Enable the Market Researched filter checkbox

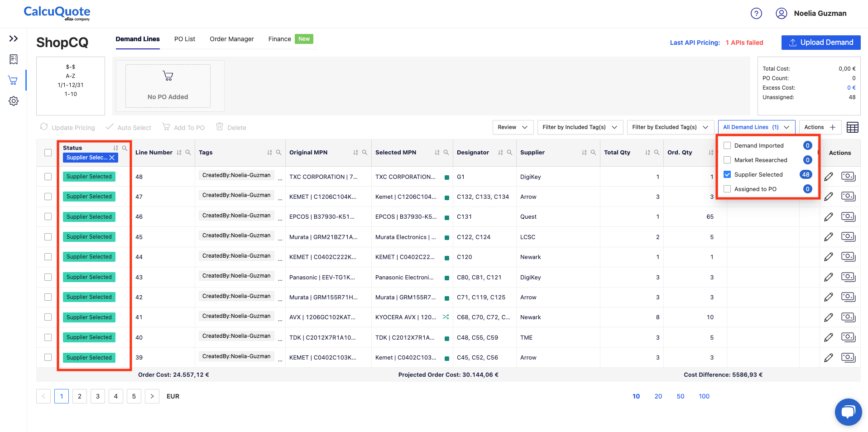[x=727, y=160]
